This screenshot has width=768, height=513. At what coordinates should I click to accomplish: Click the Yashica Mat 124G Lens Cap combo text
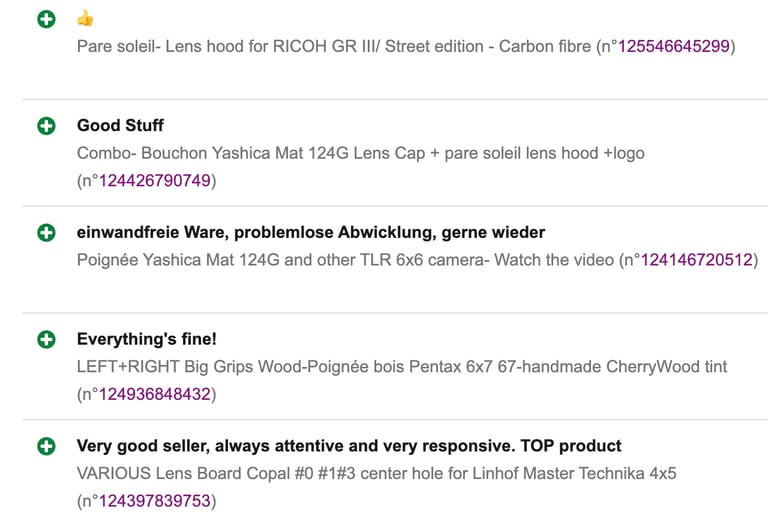pyautogui.click(x=360, y=154)
